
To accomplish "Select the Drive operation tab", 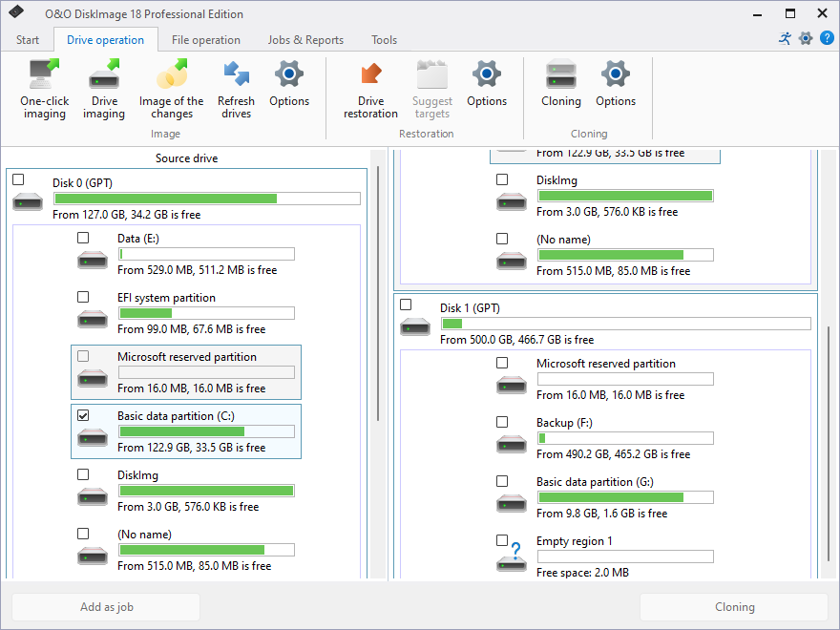I will (x=106, y=40).
